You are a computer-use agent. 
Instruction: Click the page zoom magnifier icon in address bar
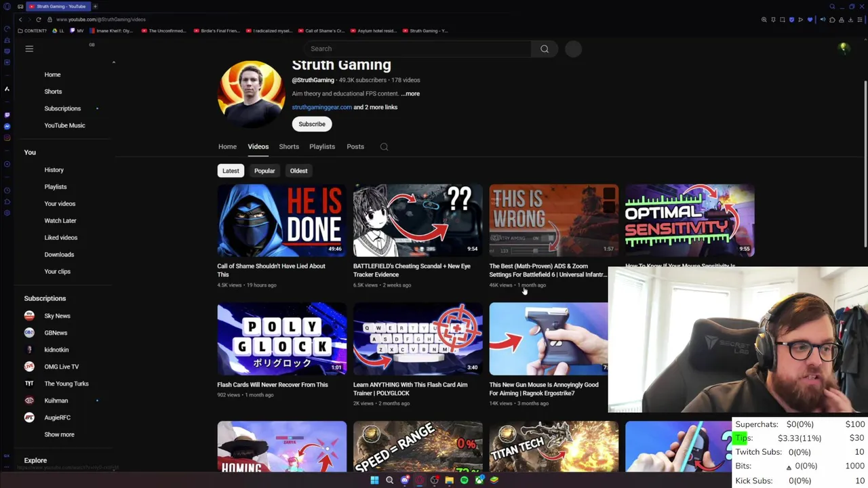tap(764, 20)
